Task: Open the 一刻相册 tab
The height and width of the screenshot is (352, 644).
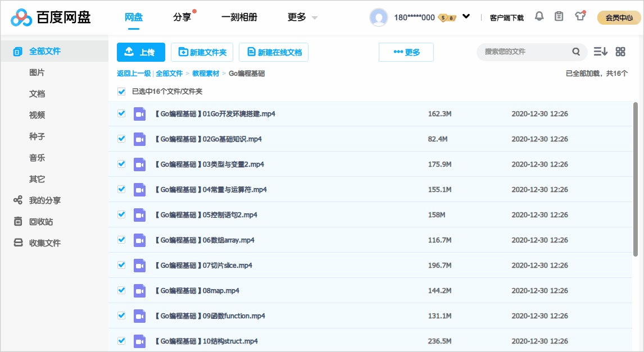Action: (239, 17)
